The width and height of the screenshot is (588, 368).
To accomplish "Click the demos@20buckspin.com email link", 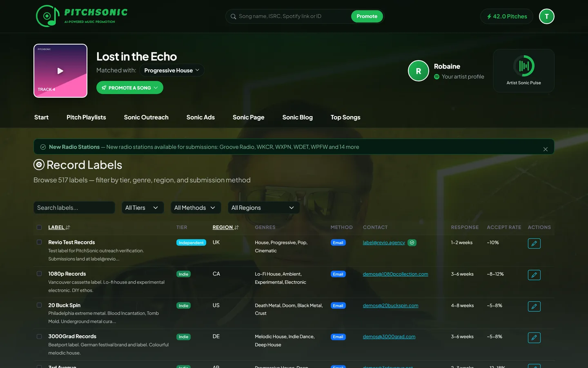I will click(391, 305).
